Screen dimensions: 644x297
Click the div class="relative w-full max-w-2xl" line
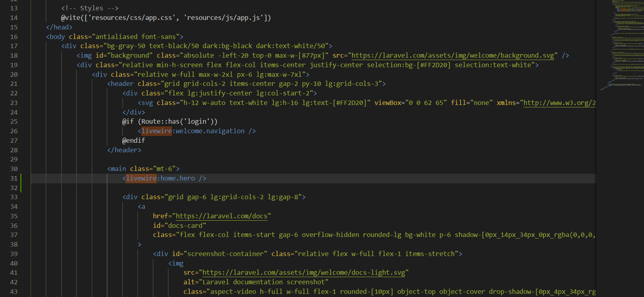coord(201,75)
